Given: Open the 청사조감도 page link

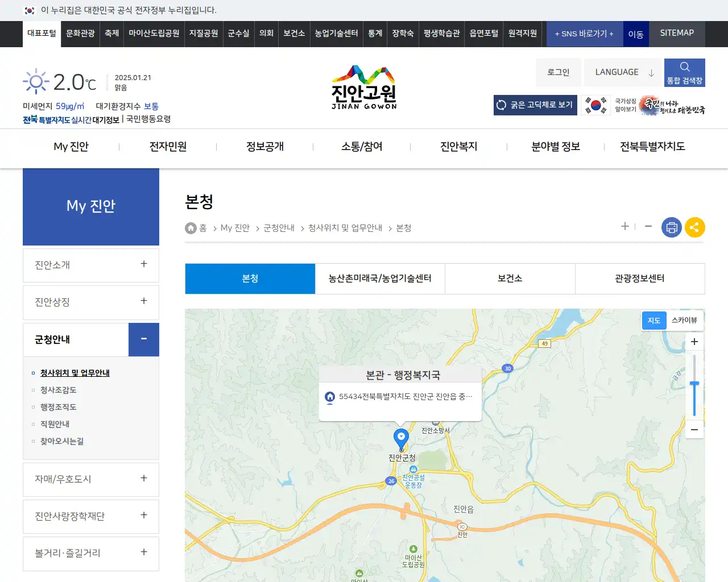Looking at the screenshot, I should pyautogui.click(x=57, y=390).
